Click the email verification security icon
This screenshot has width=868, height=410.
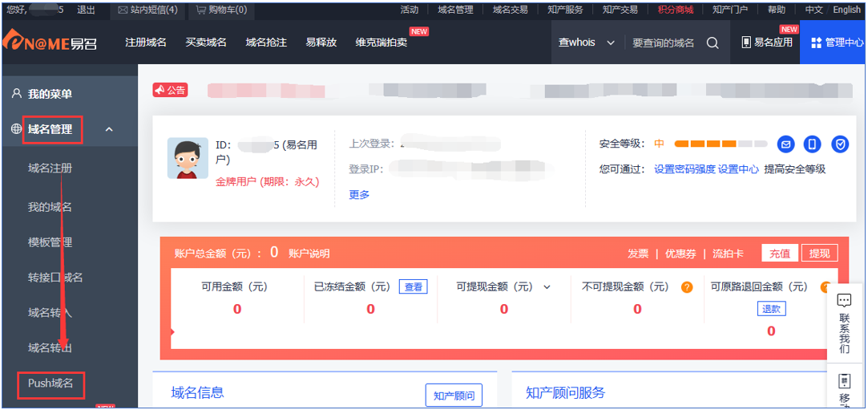(786, 144)
